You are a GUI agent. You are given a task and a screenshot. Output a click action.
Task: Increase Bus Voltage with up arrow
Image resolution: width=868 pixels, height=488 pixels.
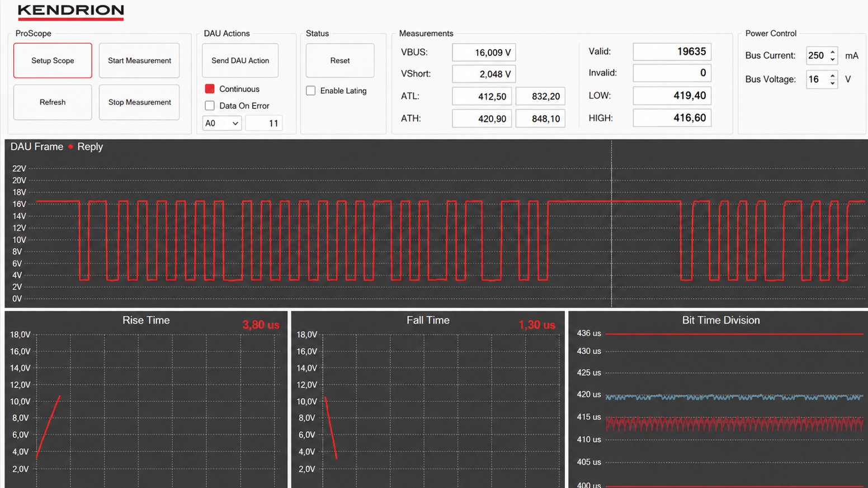833,75
